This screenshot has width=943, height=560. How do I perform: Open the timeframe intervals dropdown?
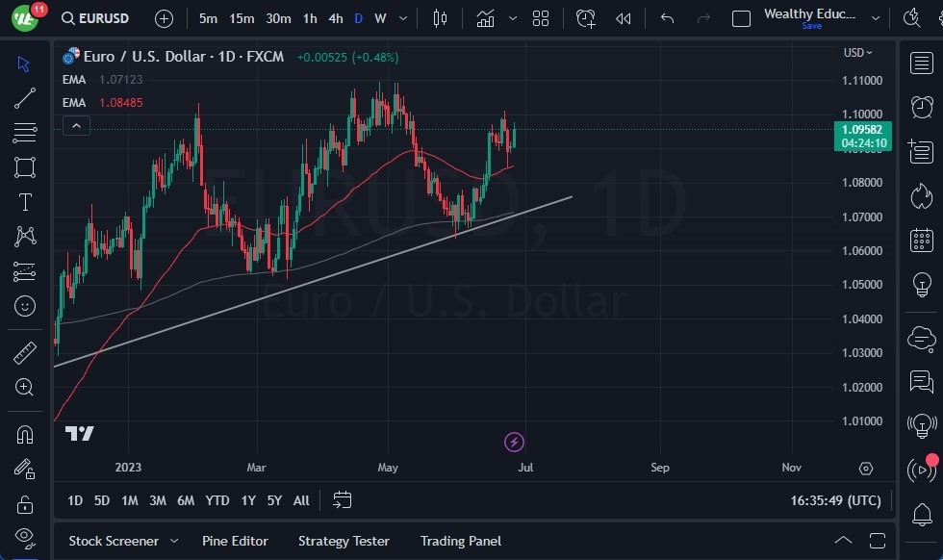click(x=402, y=17)
